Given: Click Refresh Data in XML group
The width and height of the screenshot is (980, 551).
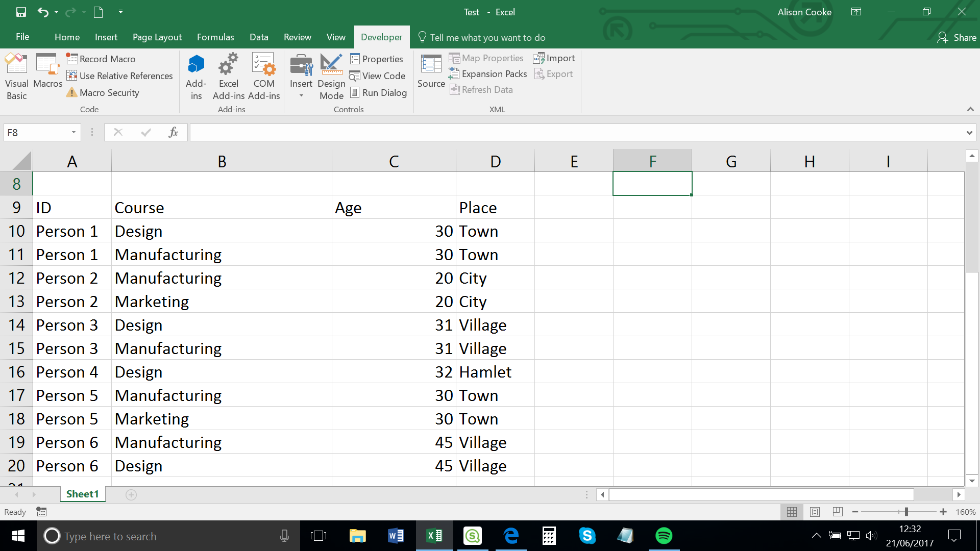Looking at the screenshot, I should pos(481,89).
